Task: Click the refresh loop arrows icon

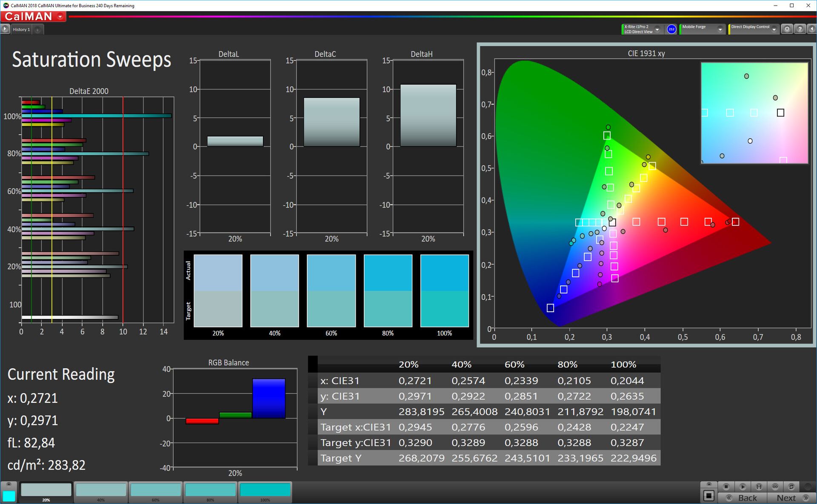Action: pyautogui.click(x=791, y=487)
